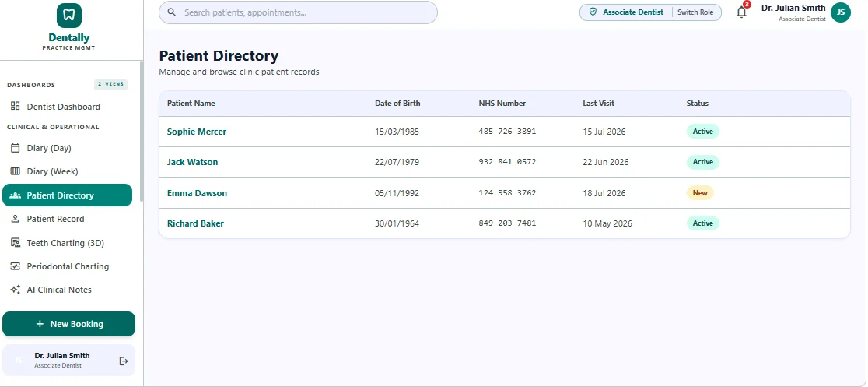Click the New Booking button
This screenshot has height=387, width=868.
click(68, 324)
